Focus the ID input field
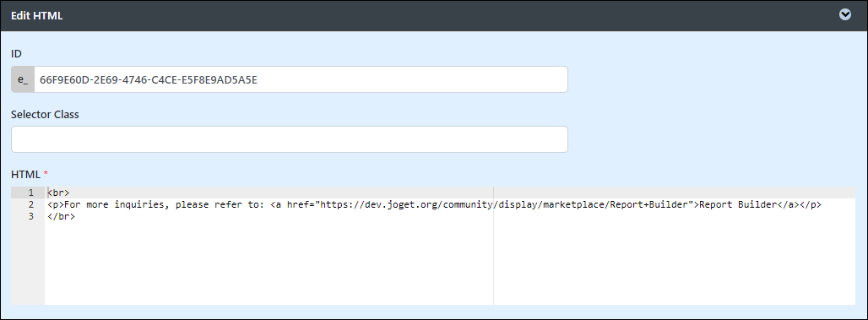 (x=301, y=79)
